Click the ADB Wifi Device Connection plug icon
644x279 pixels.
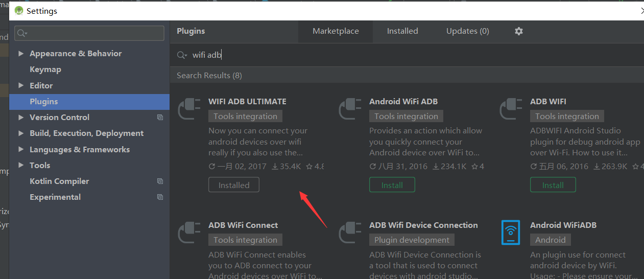coord(350,233)
